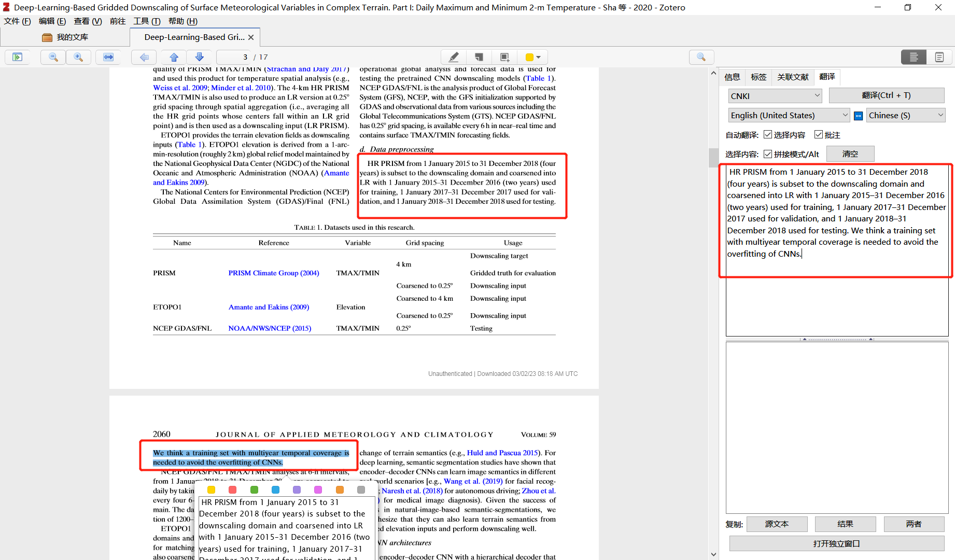955x560 pixels.
Task: Zoom in on the PDF page
Action: (x=78, y=57)
